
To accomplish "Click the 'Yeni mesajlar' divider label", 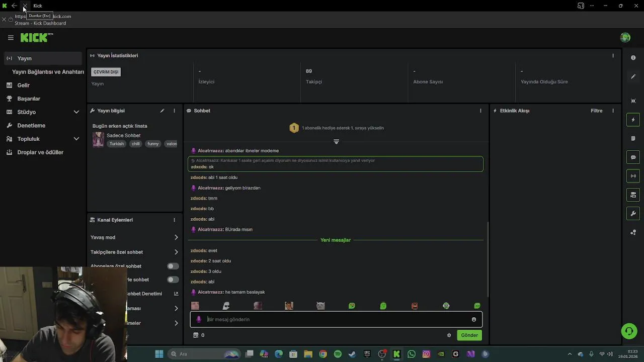I will click(336, 240).
